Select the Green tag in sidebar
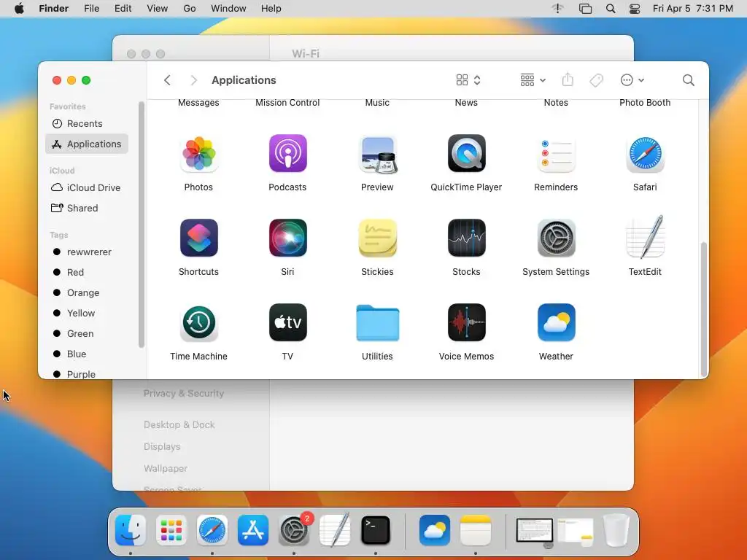The width and height of the screenshot is (747, 560). 87,334
